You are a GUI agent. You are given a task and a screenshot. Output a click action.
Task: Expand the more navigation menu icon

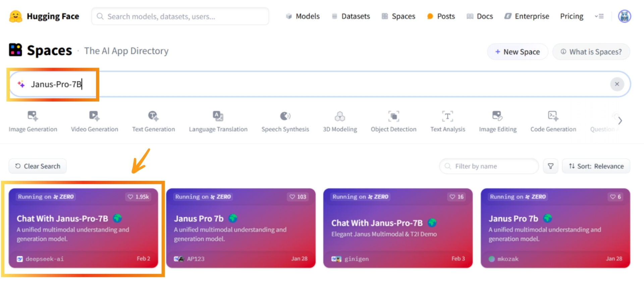599,16
